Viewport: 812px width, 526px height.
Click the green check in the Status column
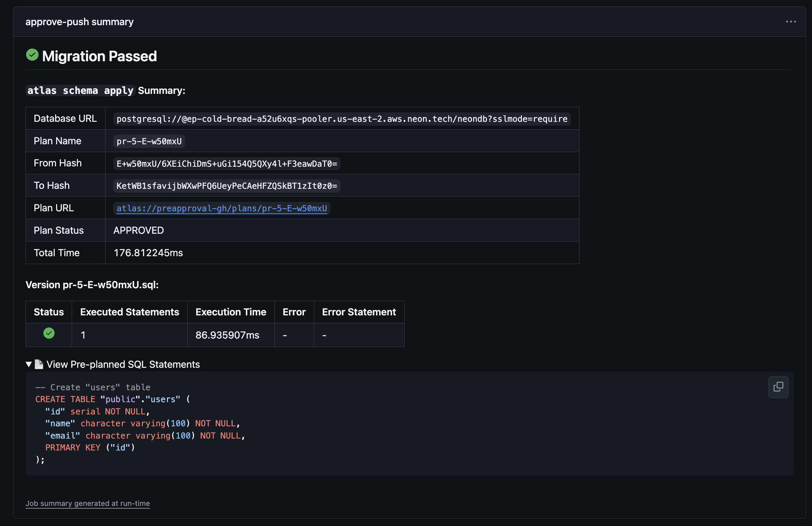point(48,334)
